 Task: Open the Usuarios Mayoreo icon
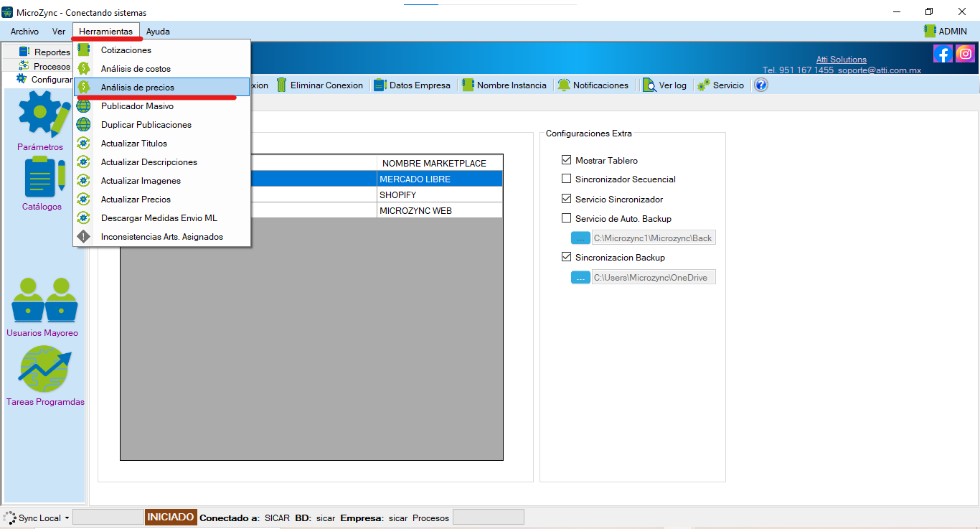[x=44, y=301]
